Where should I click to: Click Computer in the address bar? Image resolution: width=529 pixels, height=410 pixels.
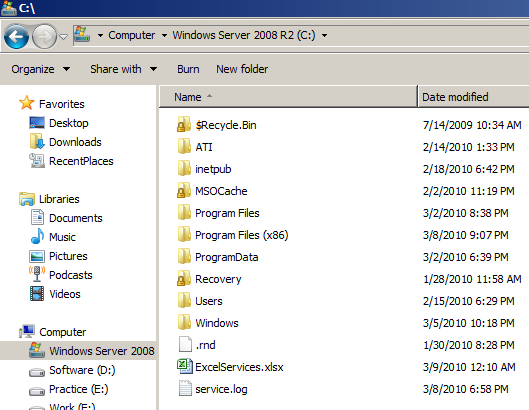132,35
